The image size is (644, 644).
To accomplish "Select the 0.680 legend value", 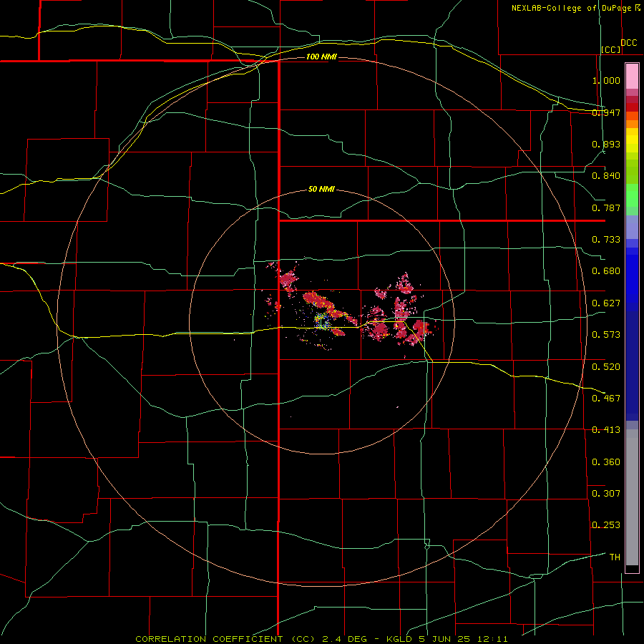I will [606, 271].
